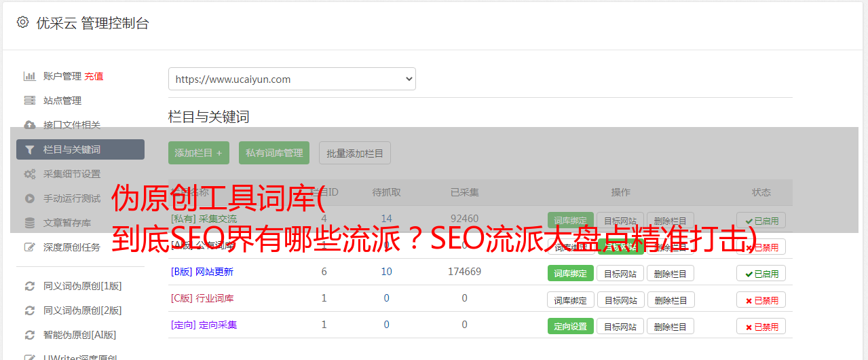Toggle 已禁用 status in the 定向采集 row

click(761, 326)
